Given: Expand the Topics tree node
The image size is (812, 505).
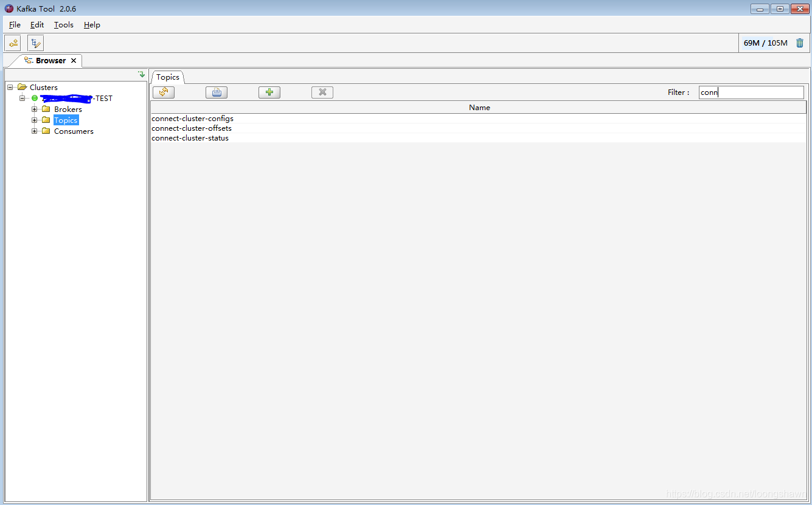Looking at the screenshot, I should tap(35, 120).
